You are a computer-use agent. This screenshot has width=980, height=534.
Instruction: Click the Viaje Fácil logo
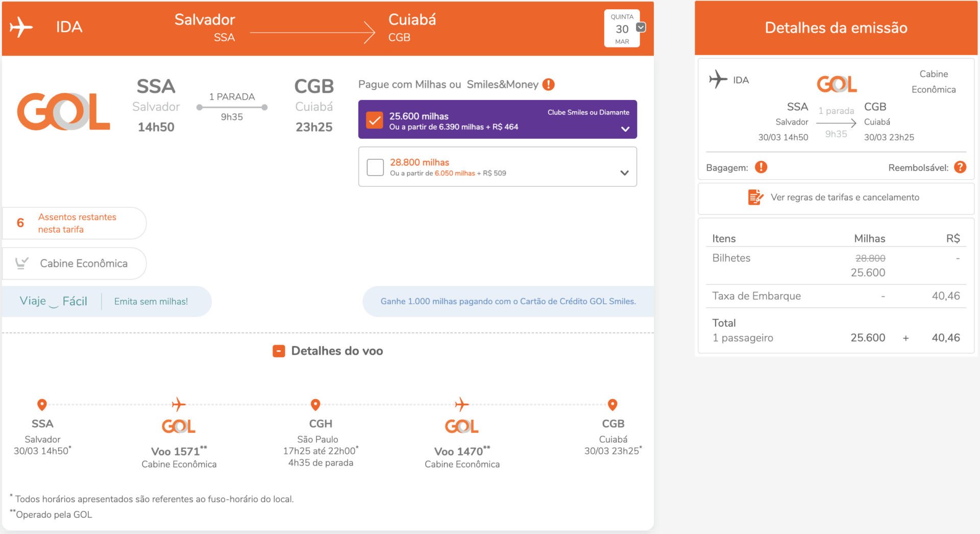click(x=53, y=301)
